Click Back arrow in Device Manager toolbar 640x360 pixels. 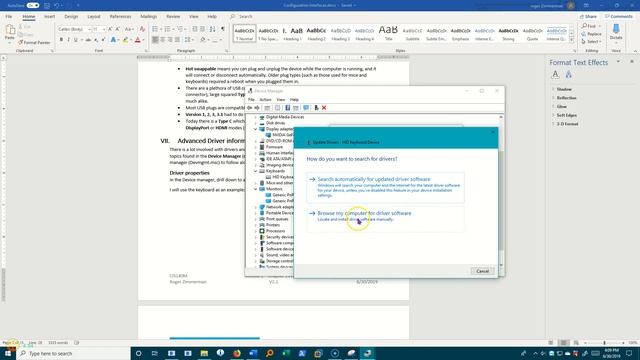click(249, 108)
